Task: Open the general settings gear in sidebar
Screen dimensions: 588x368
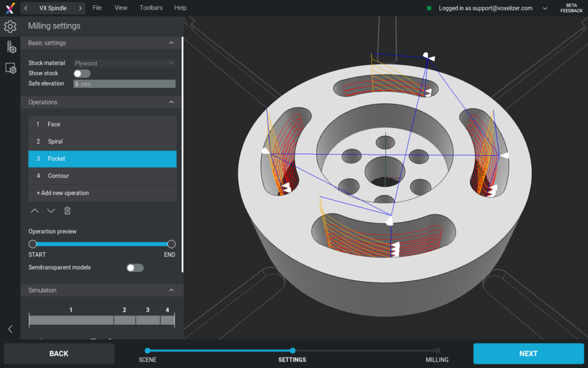Action: pos(9,26)
